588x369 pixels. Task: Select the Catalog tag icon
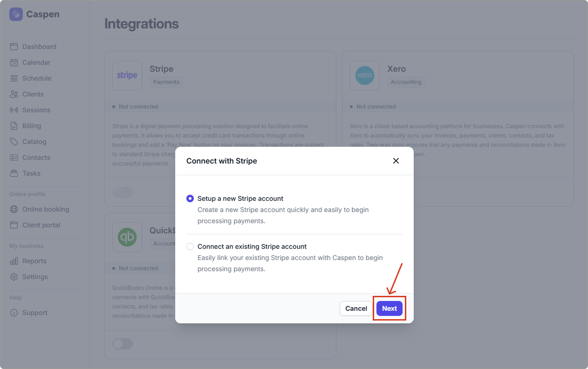[14, 142]
